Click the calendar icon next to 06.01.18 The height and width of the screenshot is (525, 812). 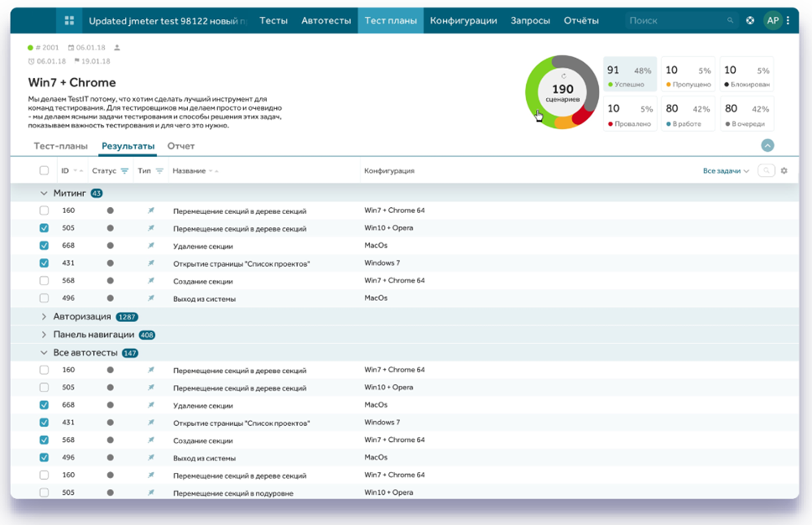[x=71, y=48]
